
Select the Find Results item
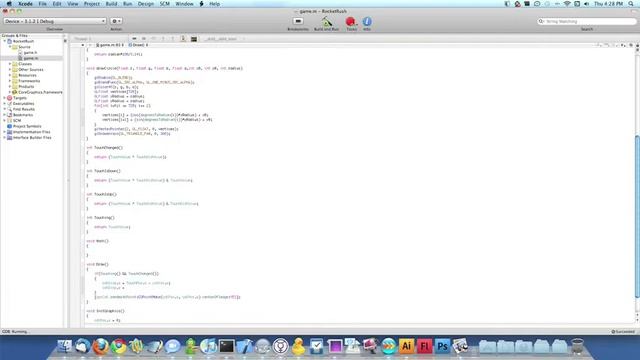24,109
